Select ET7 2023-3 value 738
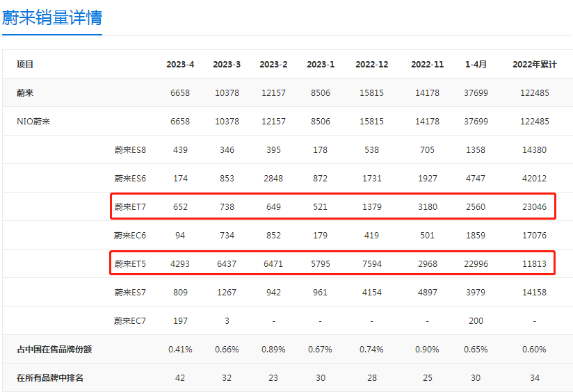 227,207
